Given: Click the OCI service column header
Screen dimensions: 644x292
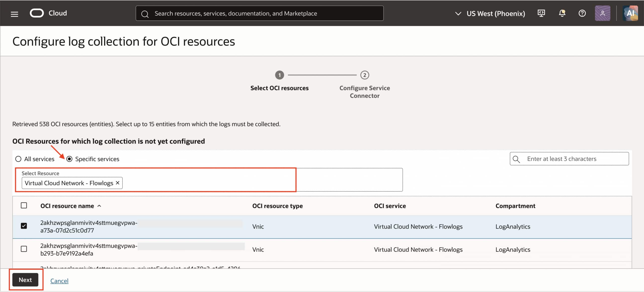Looking at the screenshot, I should 390,206.
